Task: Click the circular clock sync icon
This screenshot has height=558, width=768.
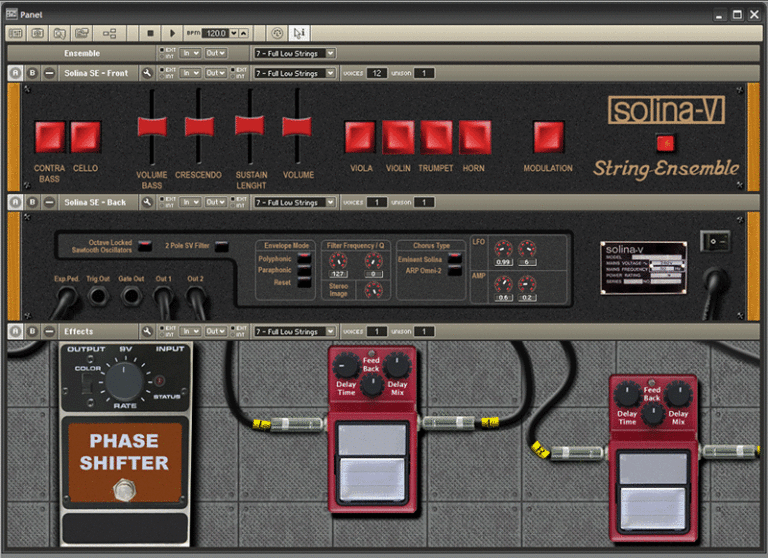Action: [x=277, y=33]
